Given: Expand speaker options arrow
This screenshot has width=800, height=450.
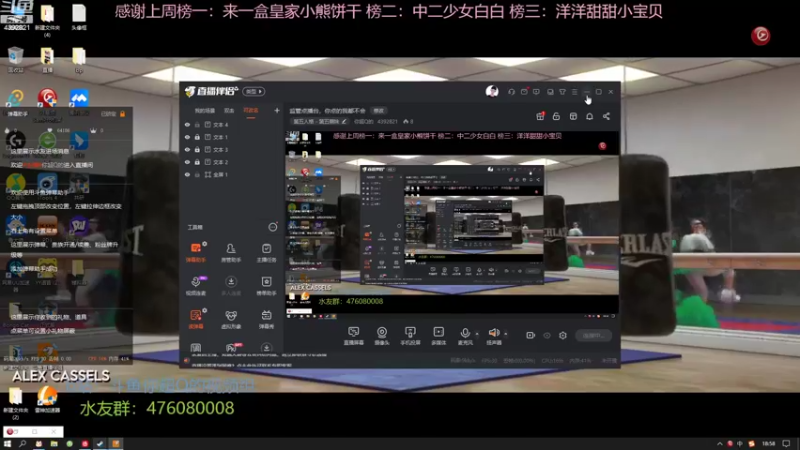Looking at the screenshot, I should pyautogui.click(x=506, y=334).
